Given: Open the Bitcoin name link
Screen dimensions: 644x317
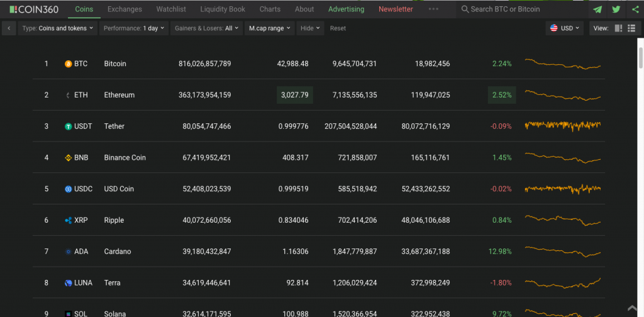Looking at the screenshot, I should click(115, 64).
